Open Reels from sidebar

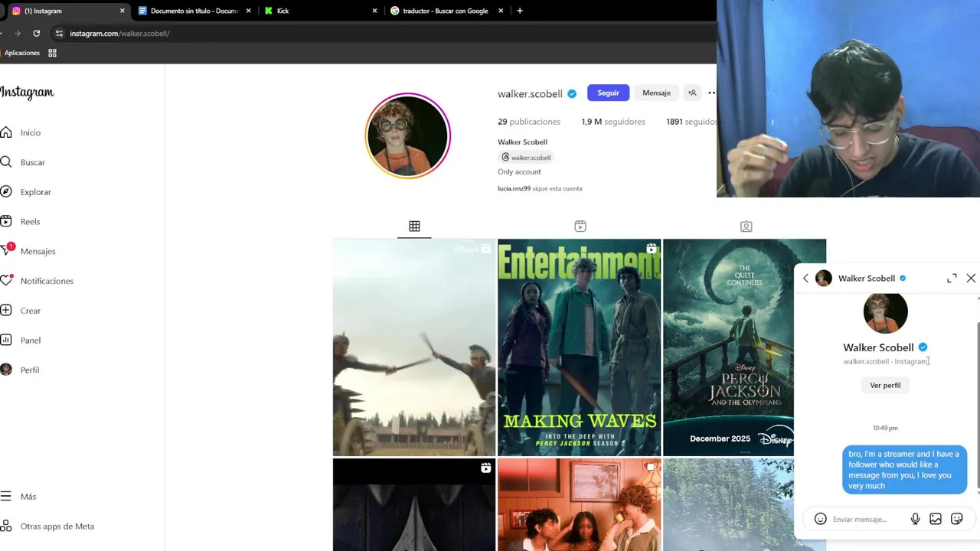click(x=21, y=221)
